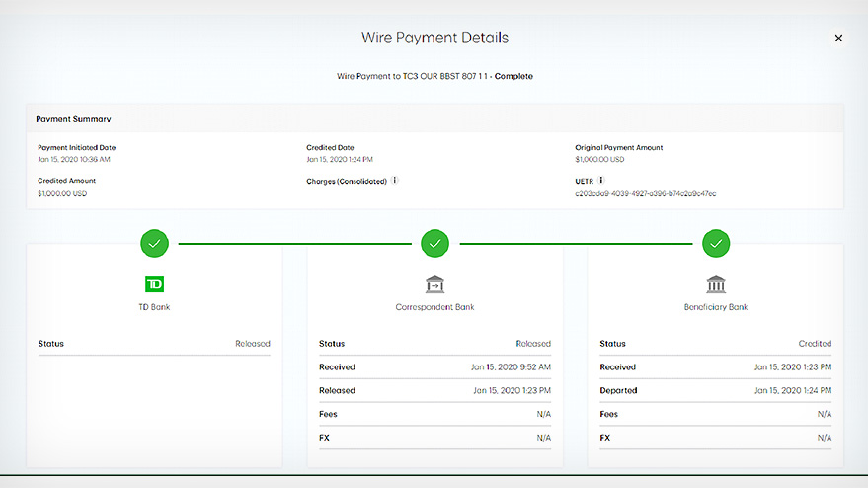
Task: Click Correspondent Bank Released timestamp row
Action: coord(434,390)
